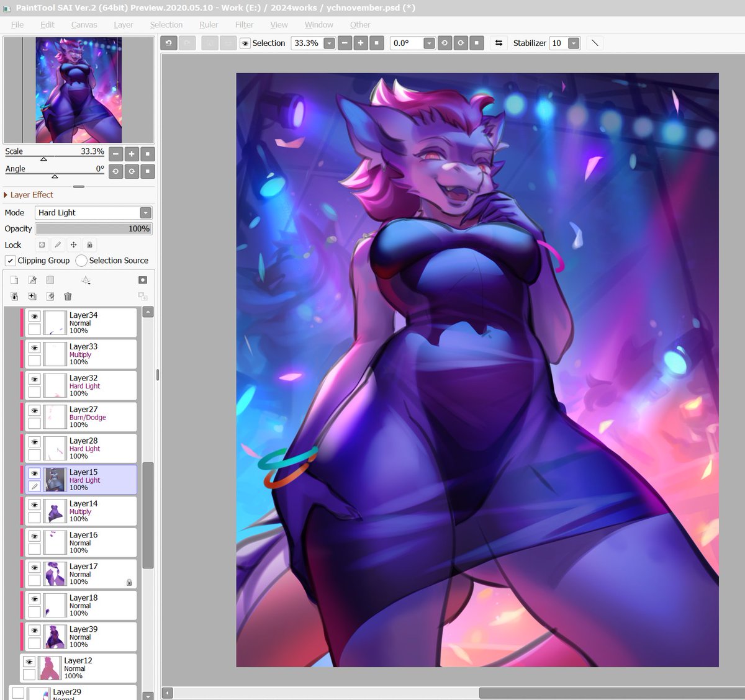Hide Layer15 using its eye icon
745x700 pixels.
35,473
